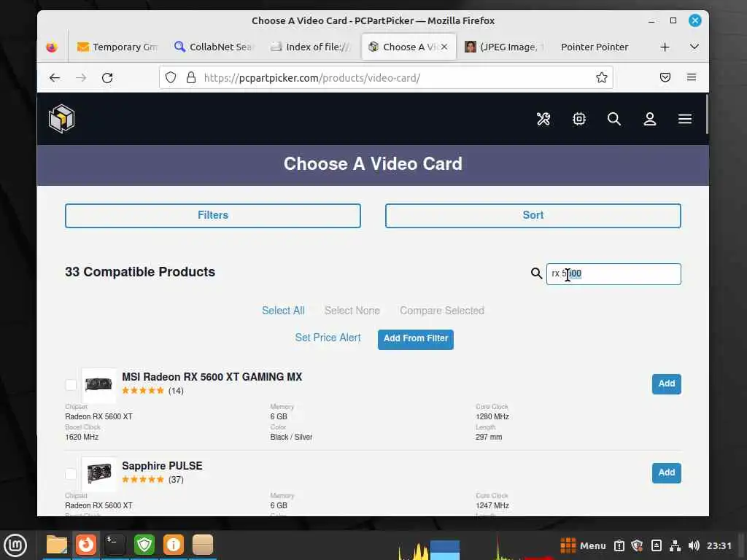Click the PCPartPicker cube logo
747x560 pixels.
61,119
